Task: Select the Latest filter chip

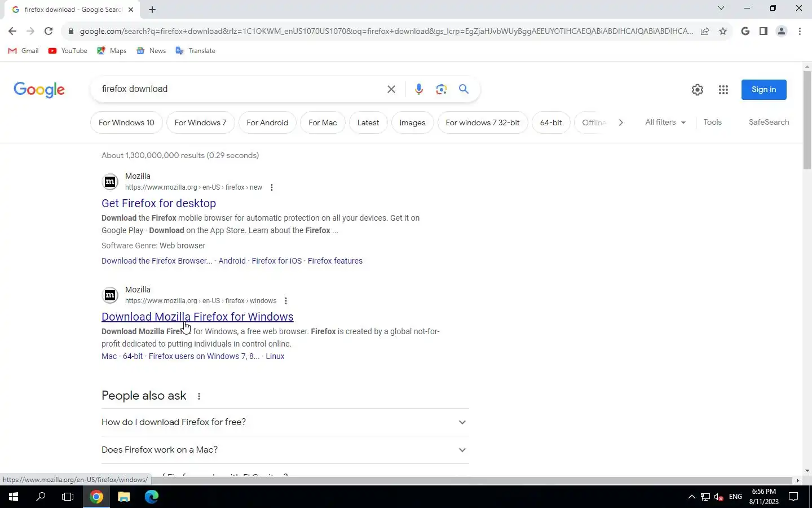Action: [368, 122]
